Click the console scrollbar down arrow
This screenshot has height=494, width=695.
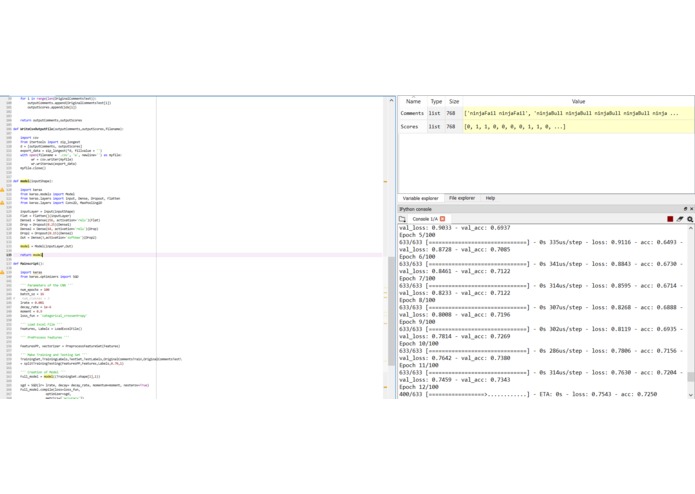tap(691, 395)
